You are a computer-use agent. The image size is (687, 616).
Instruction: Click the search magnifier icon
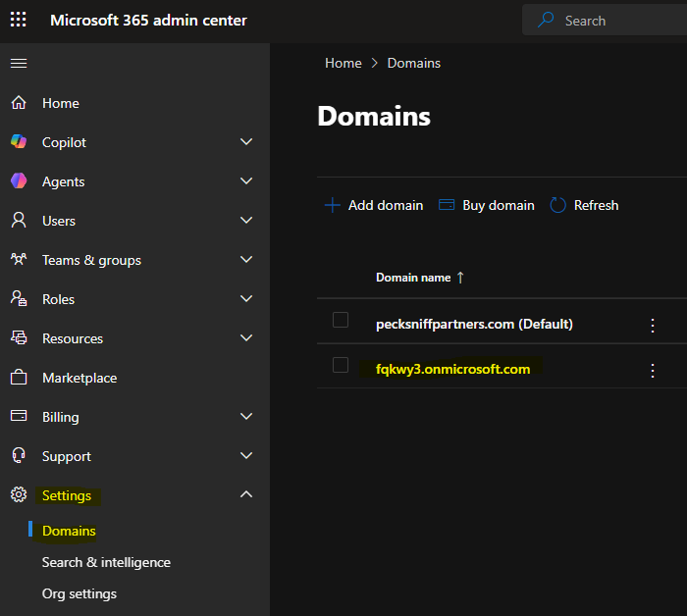point(546,20)
